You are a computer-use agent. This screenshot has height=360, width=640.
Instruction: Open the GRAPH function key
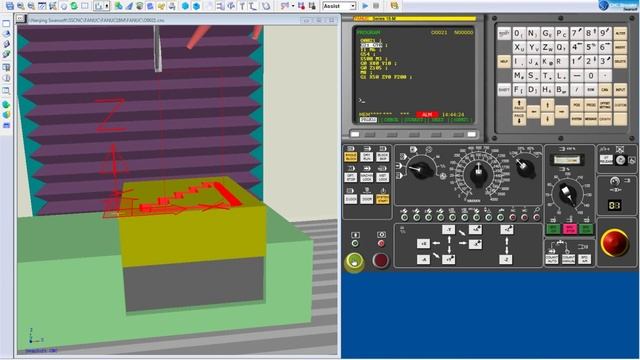(605, 119)
